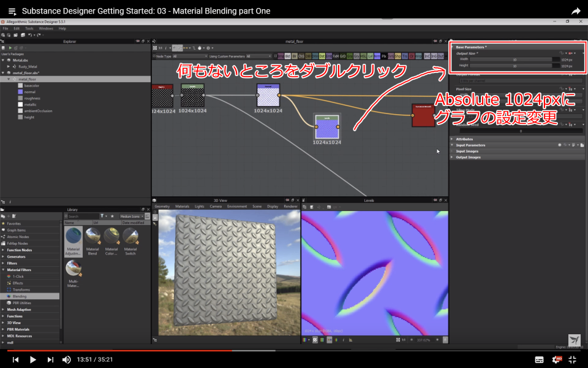Select the Levels node in graph
Screen dimensions: 588x368
(326, 127)
